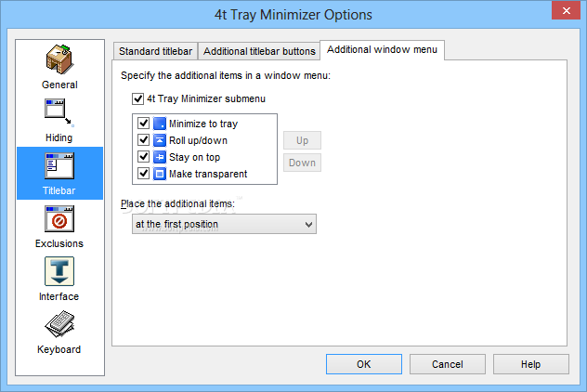
Task: Click the Cancel button
Action: pos(448,364)
